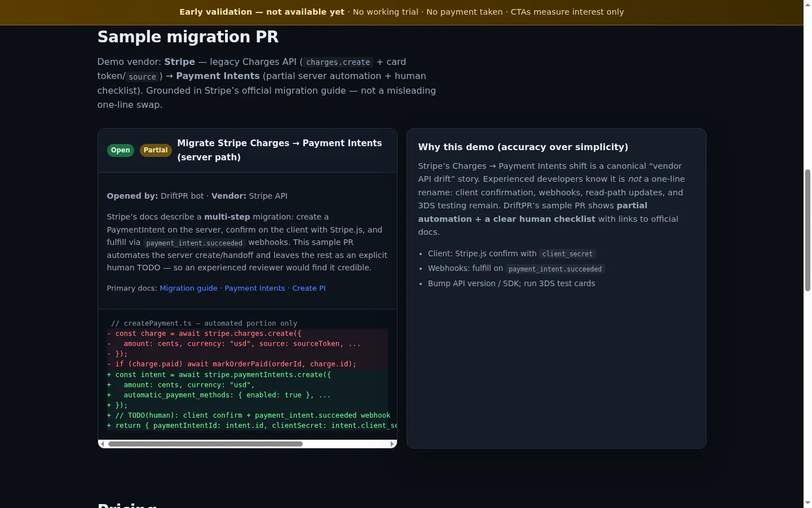Click the "source" inline code chip

(142, 77)
